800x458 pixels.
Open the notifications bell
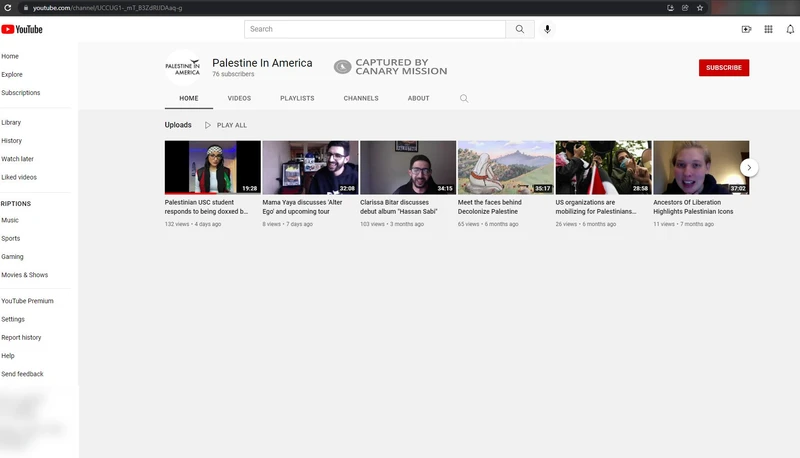[x=790, y=30]
